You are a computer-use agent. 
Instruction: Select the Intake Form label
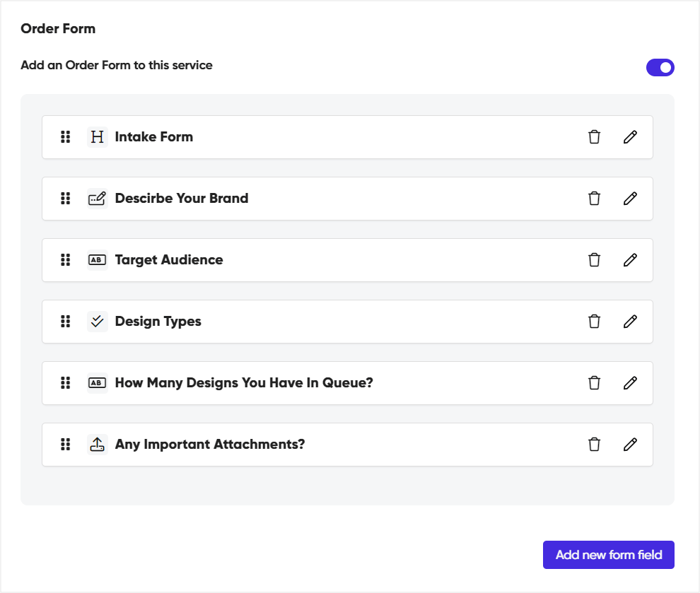(154, 137)
